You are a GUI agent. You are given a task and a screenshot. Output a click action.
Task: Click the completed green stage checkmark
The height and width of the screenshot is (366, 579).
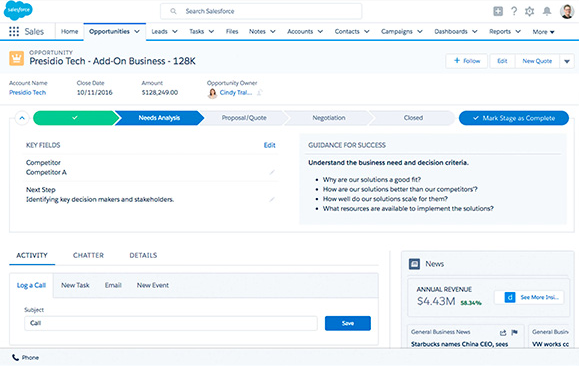pyautogui.click(x=75, y=118)
